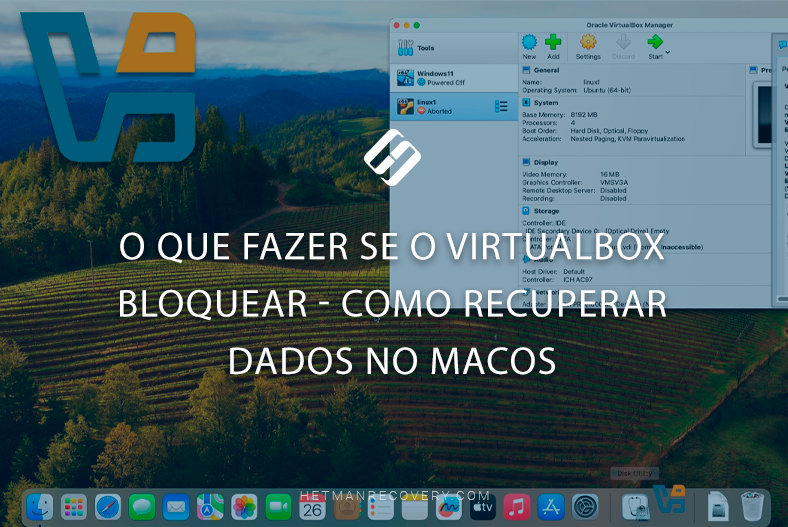The image size is (788, 527).
Task: Open Finder from the Dock
Action: (40, 506)
